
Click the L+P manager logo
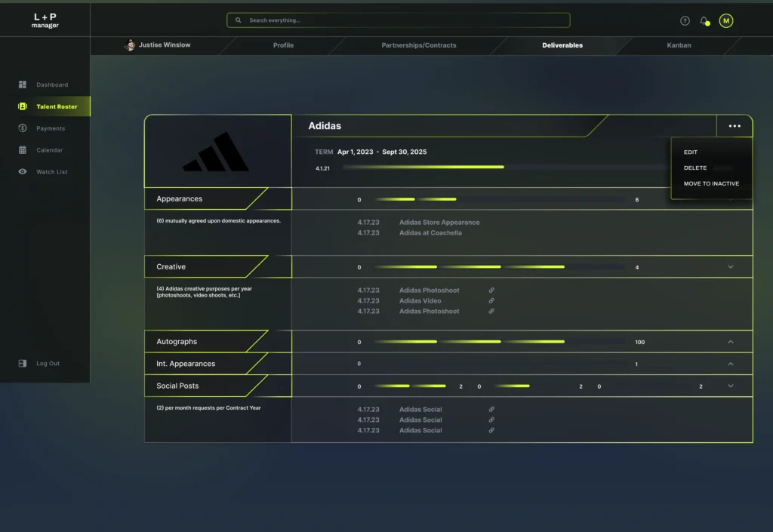tap(45, 20)
